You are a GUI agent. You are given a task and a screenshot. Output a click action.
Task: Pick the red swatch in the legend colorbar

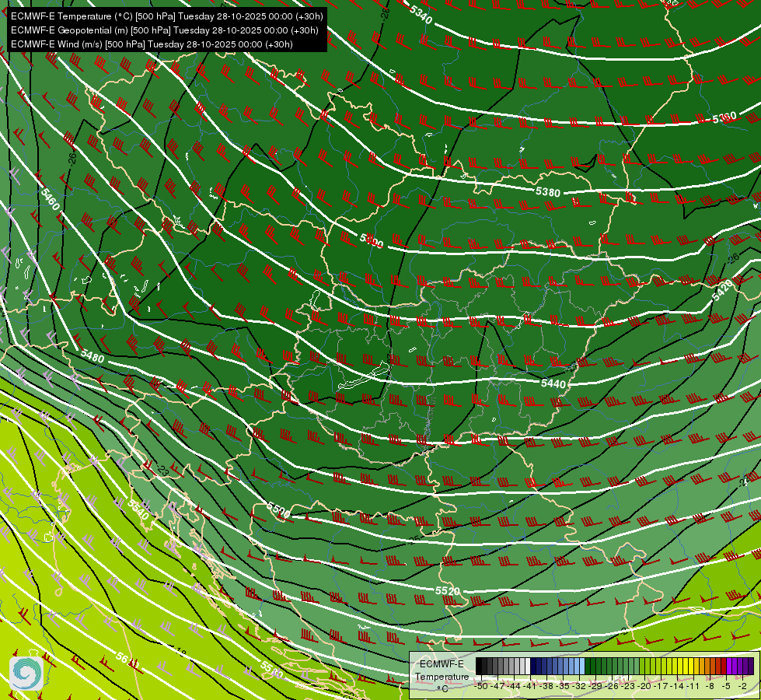click(724, 666)
